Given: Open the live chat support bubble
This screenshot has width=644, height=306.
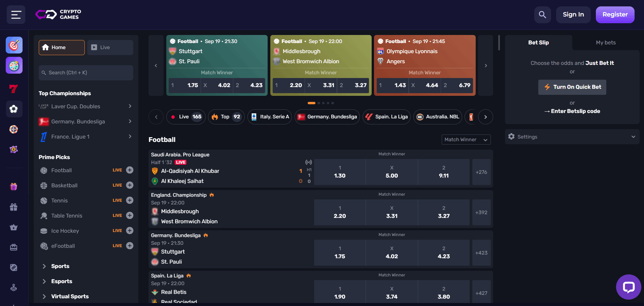Looking at the screenshot, I should tap(628, 287).
